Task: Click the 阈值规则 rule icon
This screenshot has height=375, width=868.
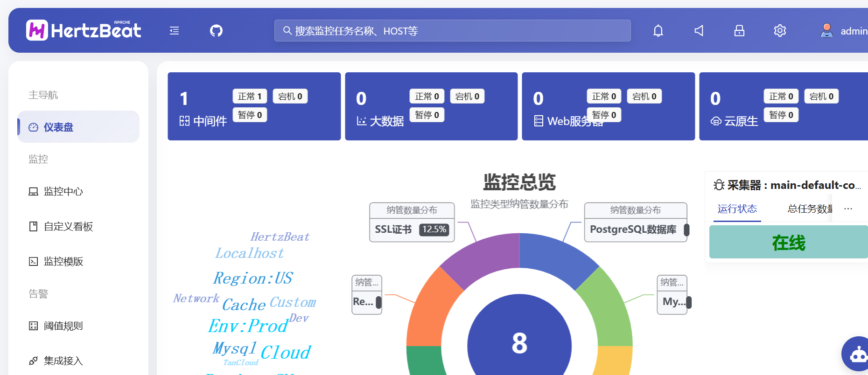Action: click(33, 326)
